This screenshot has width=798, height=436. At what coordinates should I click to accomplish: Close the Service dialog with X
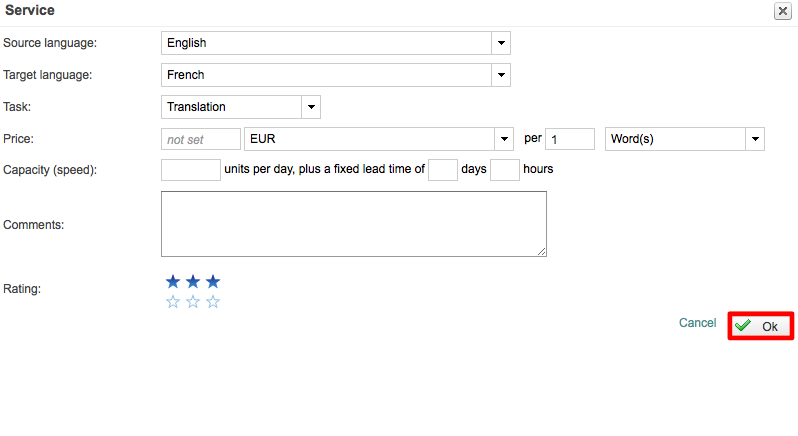782,11
